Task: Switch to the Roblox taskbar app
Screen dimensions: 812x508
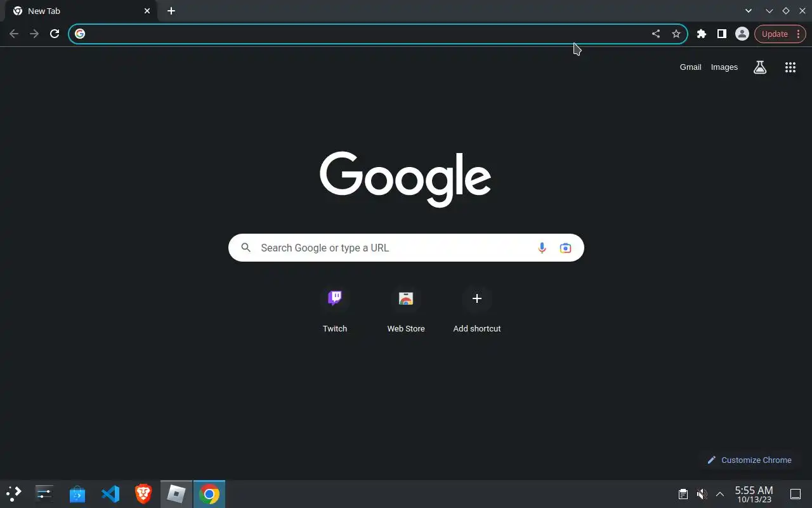Action: [176, 493]
